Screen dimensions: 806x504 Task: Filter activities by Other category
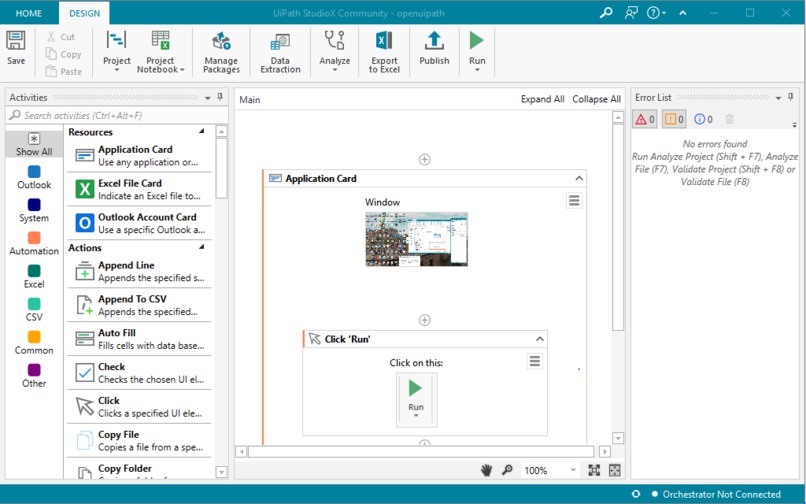coord(34,376)
